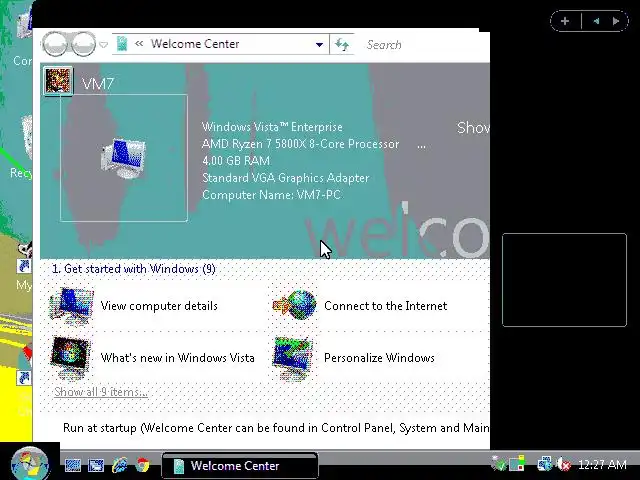Open What's new in Windows Vista
This screenshot has width=640, height=480.
(153, 358)
